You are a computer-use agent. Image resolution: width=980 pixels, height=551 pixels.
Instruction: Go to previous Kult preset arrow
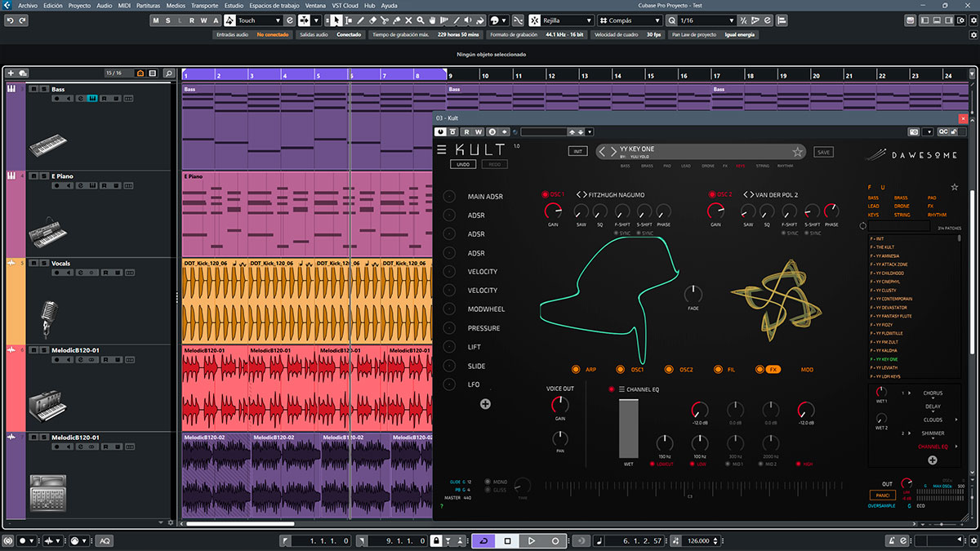[603, 152]
